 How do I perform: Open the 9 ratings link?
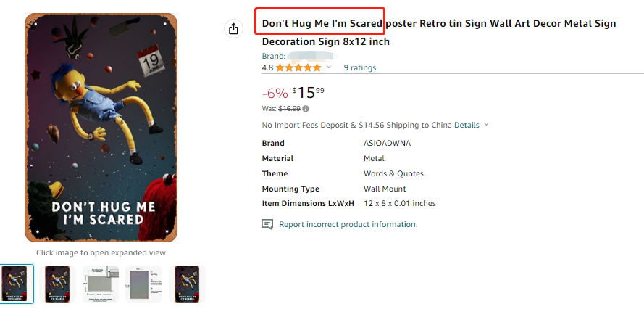tap(359, 68)
